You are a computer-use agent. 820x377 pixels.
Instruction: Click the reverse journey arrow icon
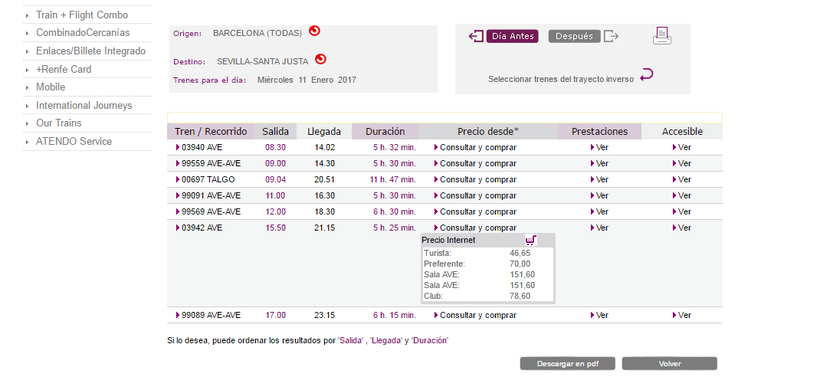pyautogui.click(x=647, y=74)
